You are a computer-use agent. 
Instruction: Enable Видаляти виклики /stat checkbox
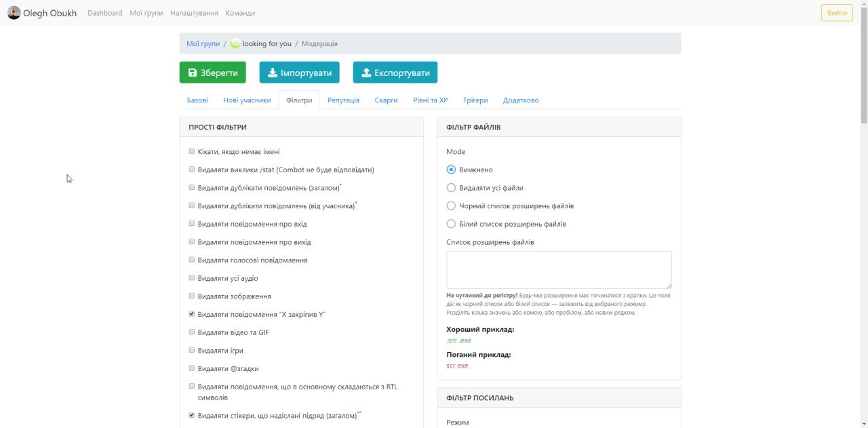click(x=192, y=170)
